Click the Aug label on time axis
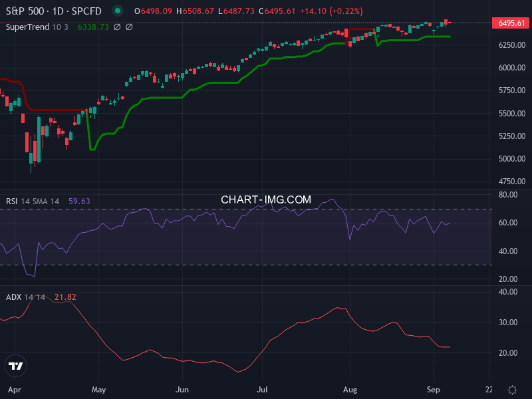The height and width of the screenshot is (399, 532). 350,390
